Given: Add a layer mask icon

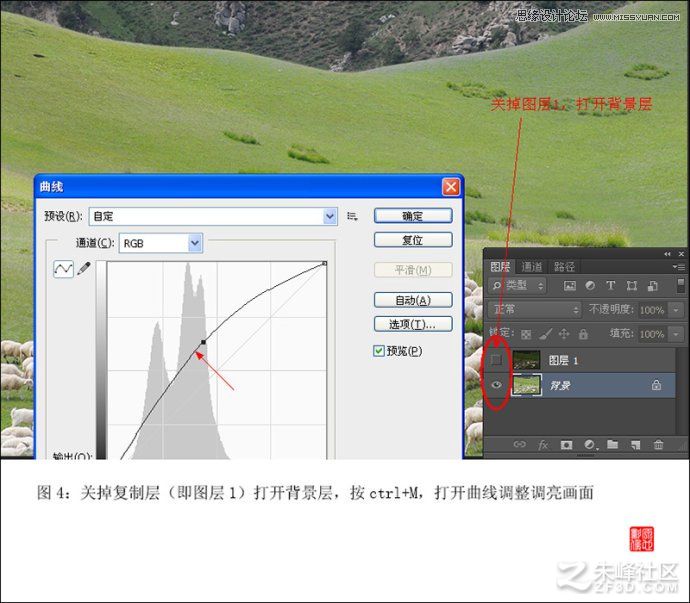Looking at the screenshot, I should (566, 445).
